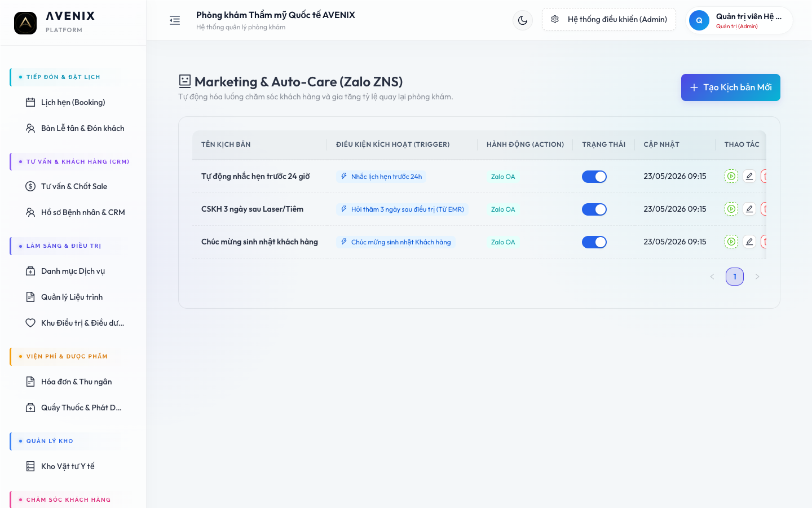Open Quản trị viên Hệ account menu
This screenshot has height=508, width=812.
click(x=739, y=20)
